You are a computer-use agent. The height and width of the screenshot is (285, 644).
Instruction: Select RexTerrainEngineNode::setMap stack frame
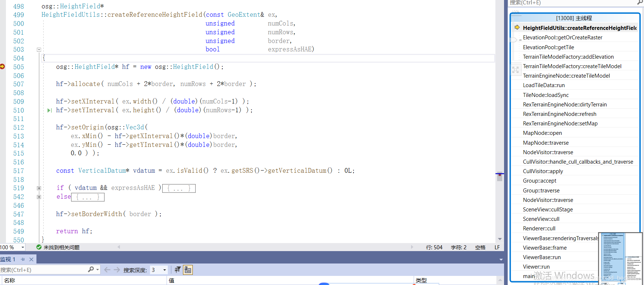pyautogui.click(x=560, y=124)
